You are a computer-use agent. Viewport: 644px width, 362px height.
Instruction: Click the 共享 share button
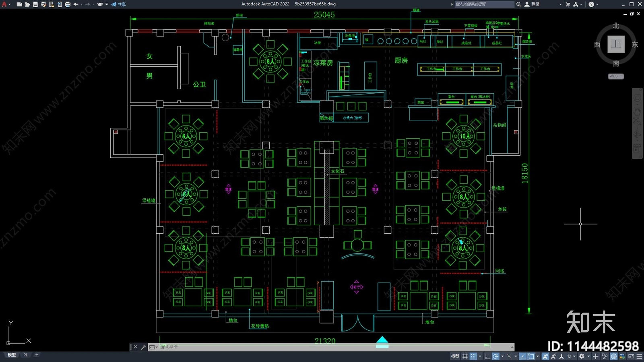coord(119,4)
